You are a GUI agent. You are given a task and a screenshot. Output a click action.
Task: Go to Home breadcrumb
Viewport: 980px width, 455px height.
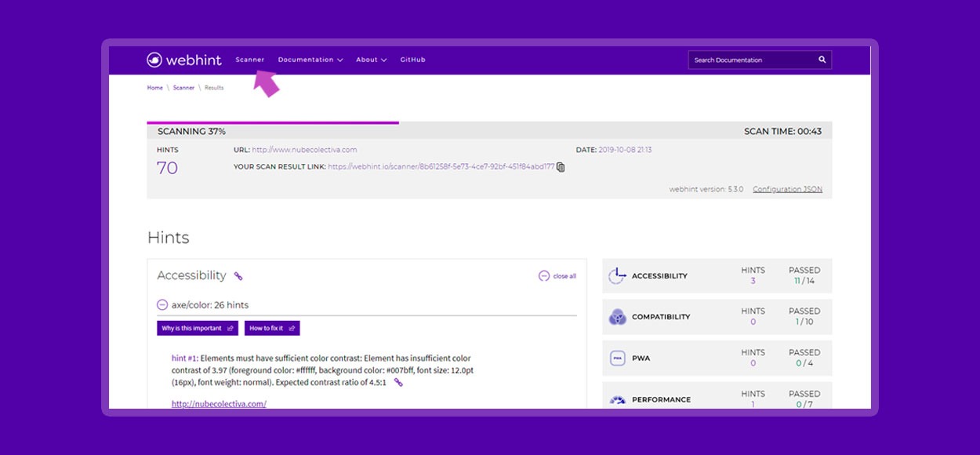(155, 88)
